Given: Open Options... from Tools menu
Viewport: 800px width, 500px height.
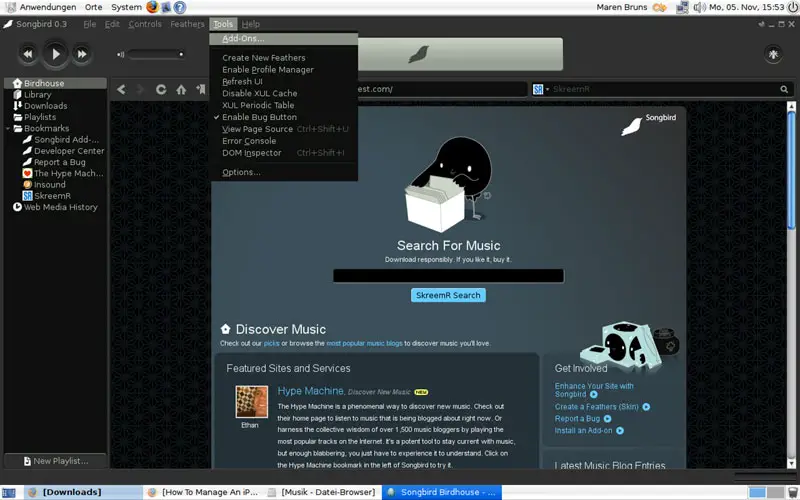Looking at the screenshot, I should coord(283,172).
